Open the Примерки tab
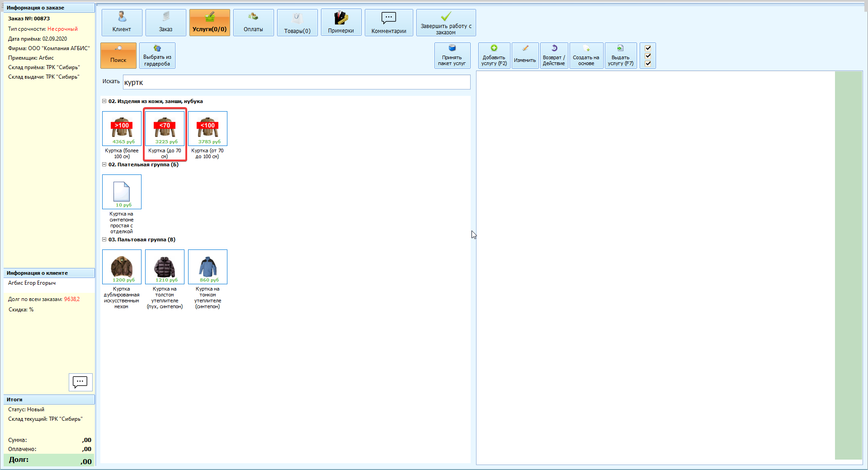The width and height of the screenshot is (868, 470). pyautogui.click(x=341, y=23)
